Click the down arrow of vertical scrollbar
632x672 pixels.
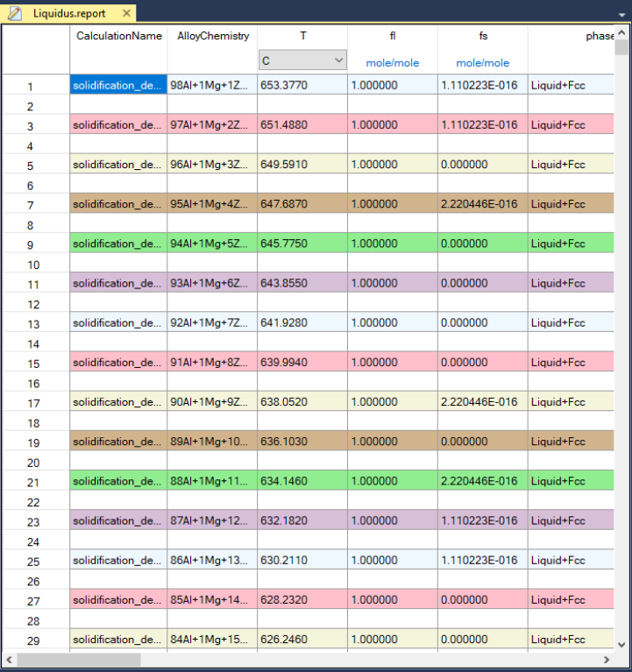point(621,644)
